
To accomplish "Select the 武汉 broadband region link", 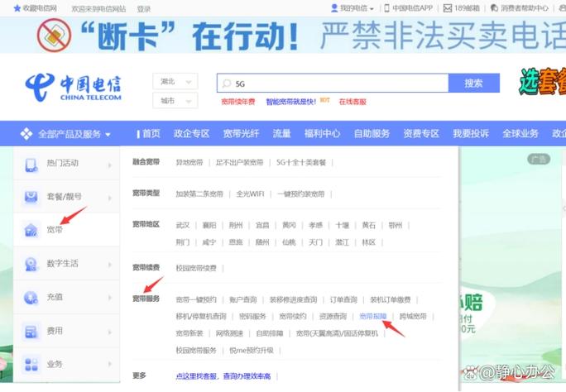I will 183,225.
